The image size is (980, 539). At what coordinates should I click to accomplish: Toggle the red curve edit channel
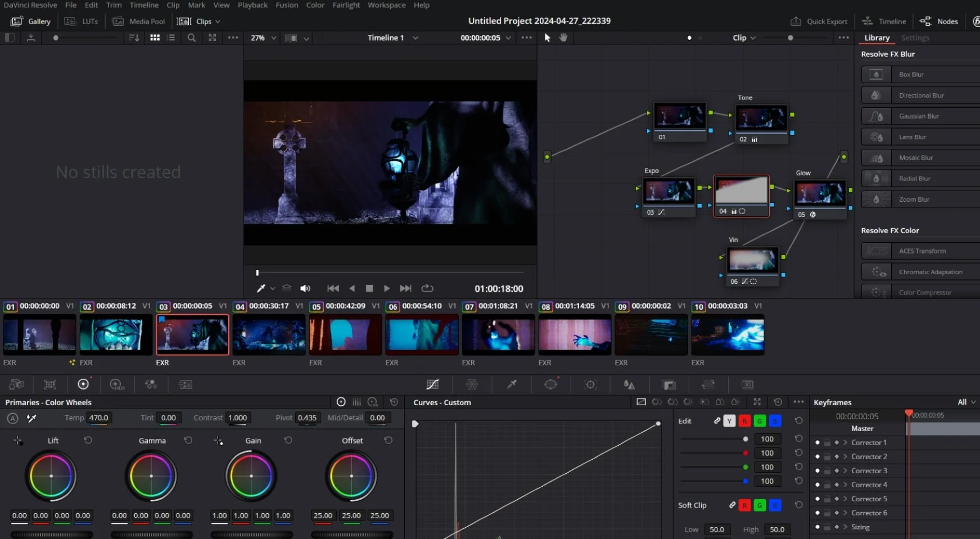click(744, 421)
